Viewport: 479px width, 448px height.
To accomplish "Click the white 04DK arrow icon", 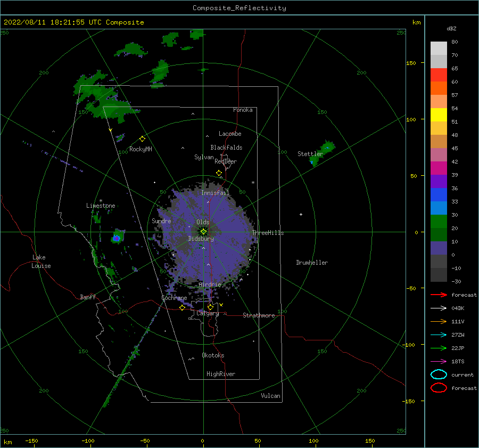I will [x=439, y=308].
